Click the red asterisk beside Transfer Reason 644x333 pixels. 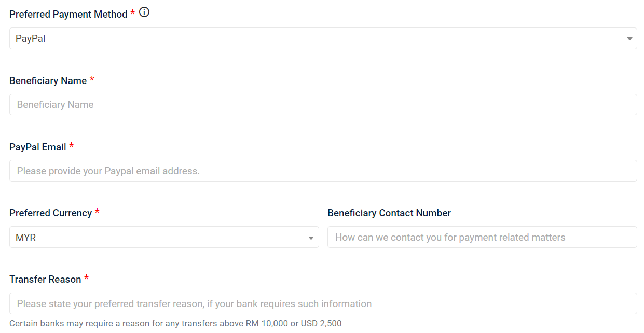point(86,278)
